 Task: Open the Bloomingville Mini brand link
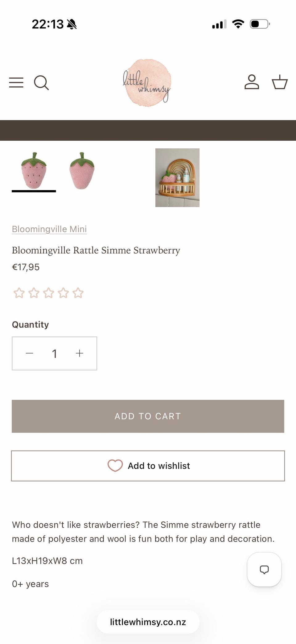[49, 229]
